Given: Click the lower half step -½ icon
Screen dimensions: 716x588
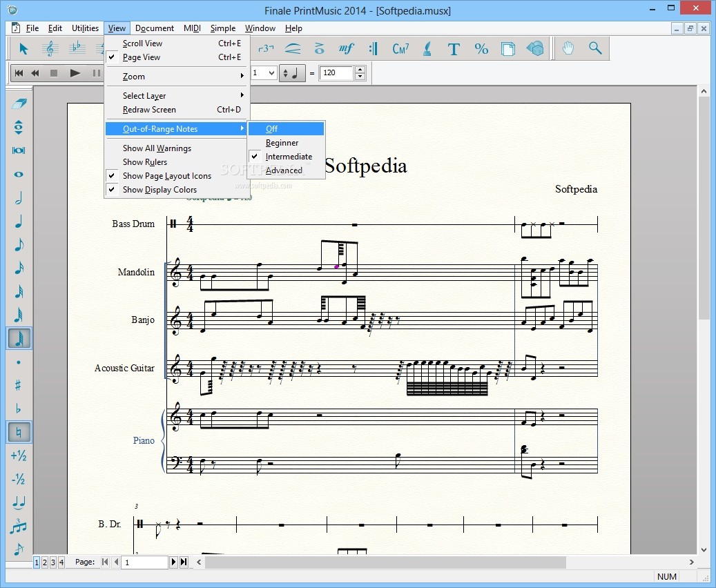Looking at the screenshot, I should point(18,479).
